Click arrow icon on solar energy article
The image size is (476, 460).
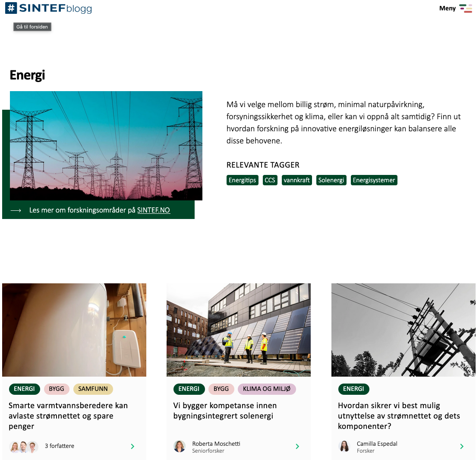click(297, 446)
